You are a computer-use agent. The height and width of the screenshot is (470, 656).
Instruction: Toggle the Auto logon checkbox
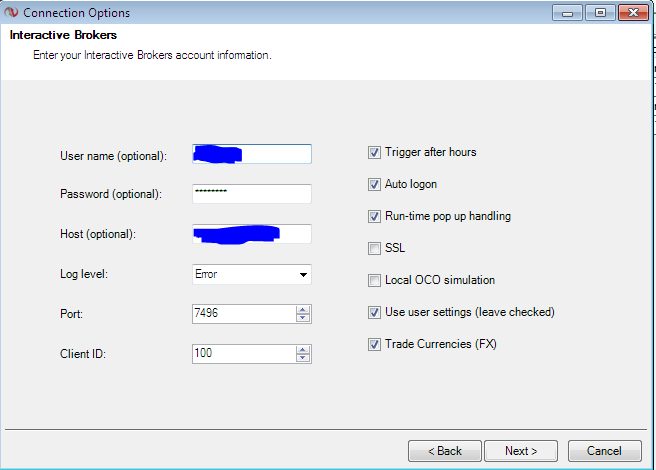click(x=374, y=185)
